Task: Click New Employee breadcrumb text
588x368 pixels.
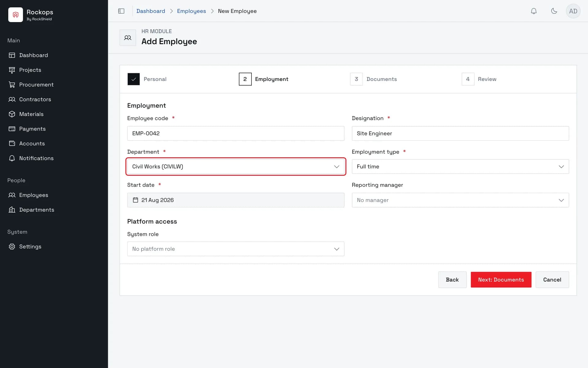Action: (x=237, y=11)
